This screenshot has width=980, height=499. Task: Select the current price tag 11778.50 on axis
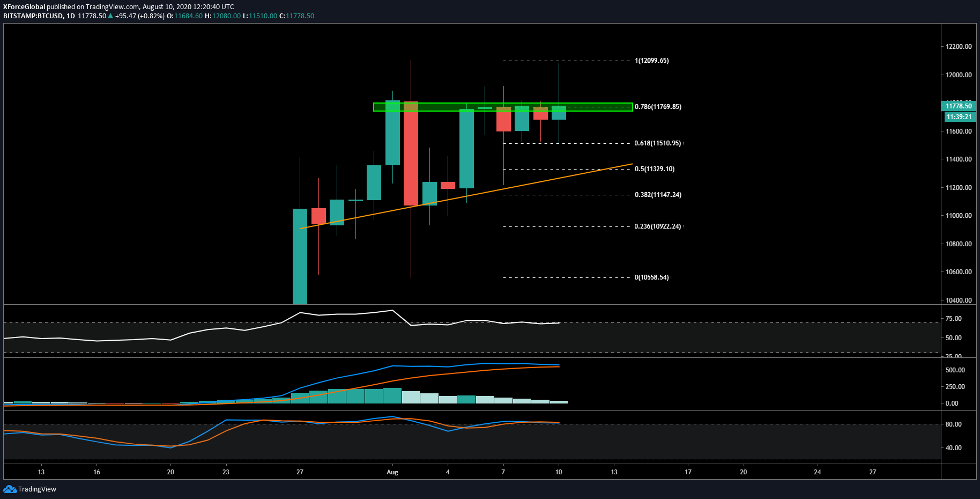[959, 106]
